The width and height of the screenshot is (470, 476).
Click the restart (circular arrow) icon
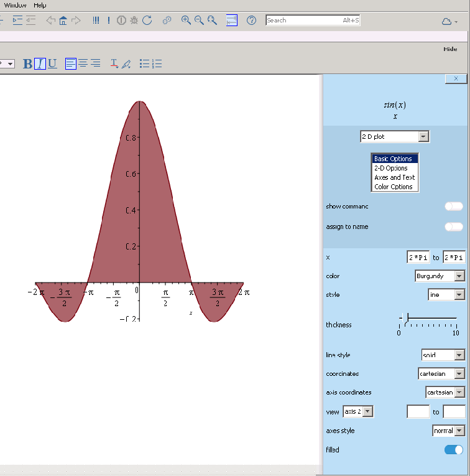(x=147, y=21)
